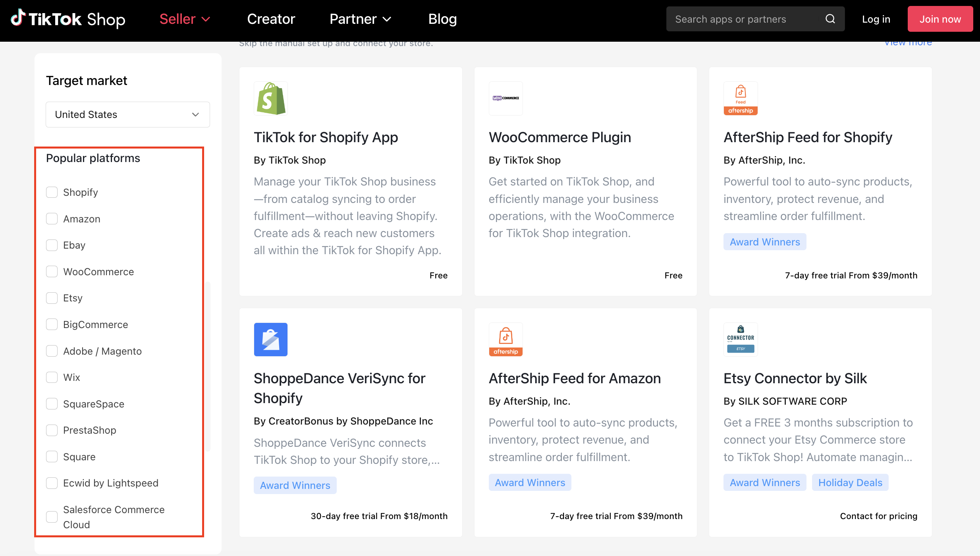The image size is (980, 556).
Task: Open the TikTok Shop logo home link
Action: [x=68, y=19]
